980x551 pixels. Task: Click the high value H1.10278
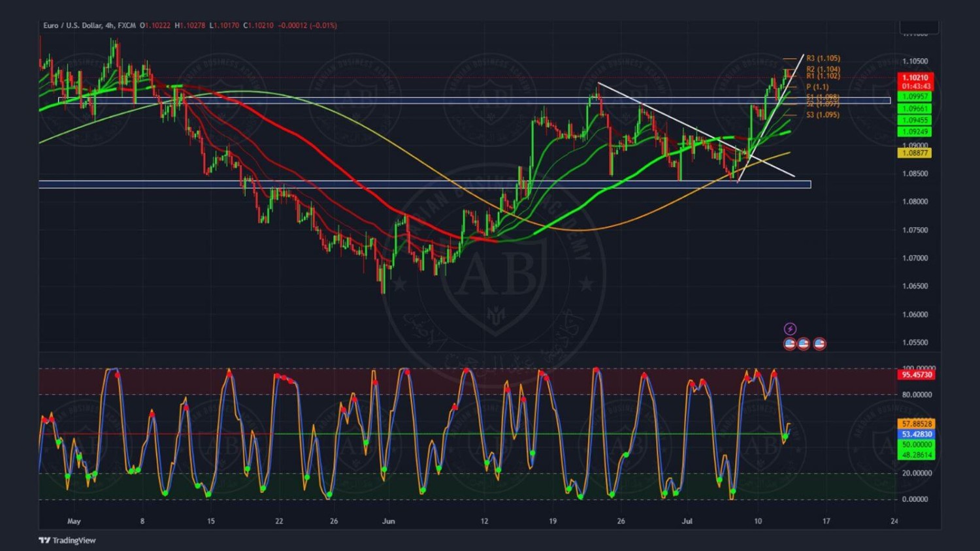(x=190, y=25)
